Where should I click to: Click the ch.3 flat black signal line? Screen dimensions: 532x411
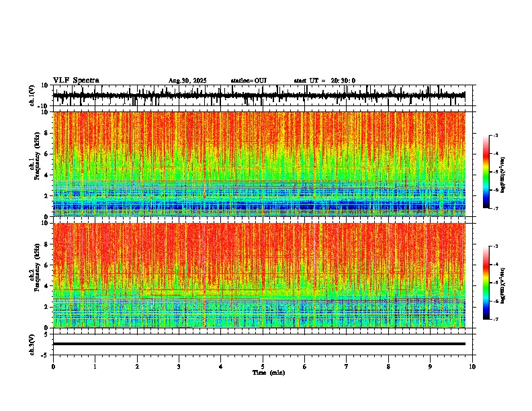point(259,344)
